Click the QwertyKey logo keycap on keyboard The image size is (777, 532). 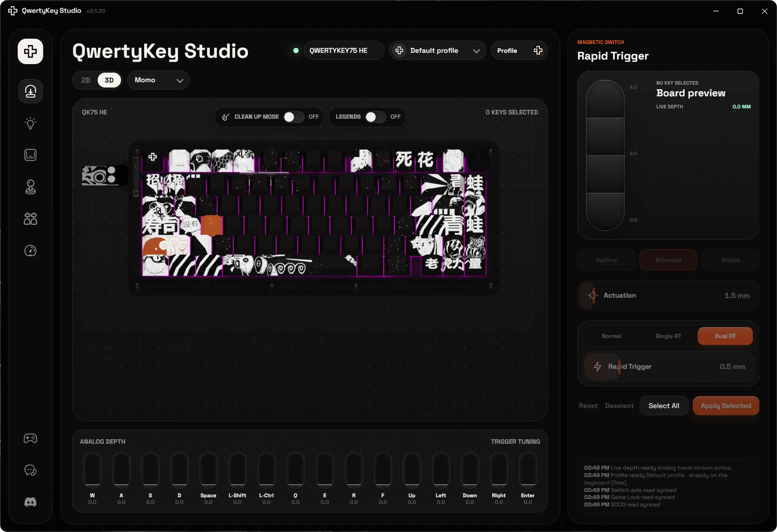point(153,157)
